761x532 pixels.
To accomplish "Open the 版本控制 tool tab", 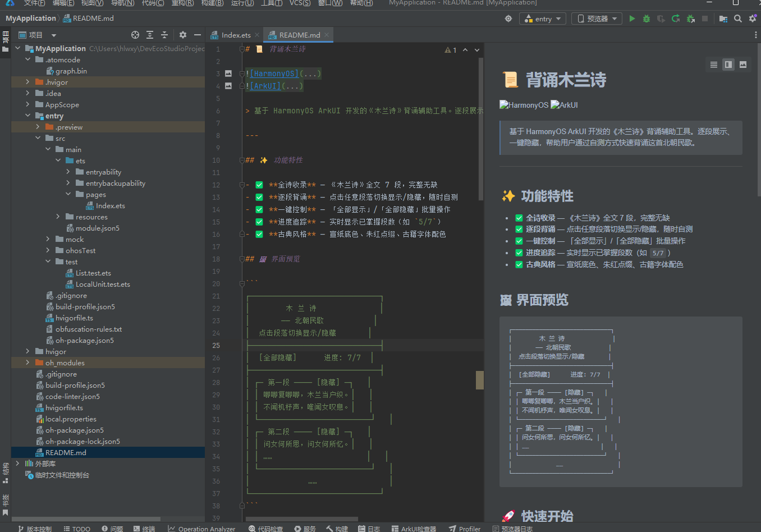I will point(35,529).
